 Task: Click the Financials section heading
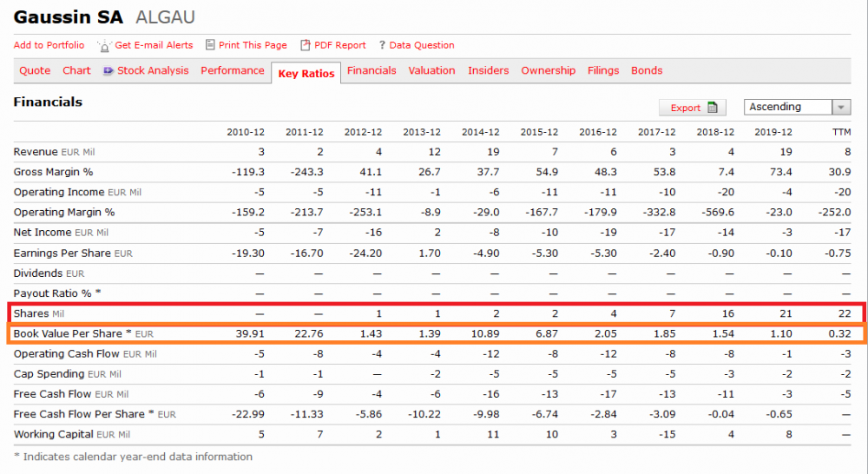coord(48,102)
